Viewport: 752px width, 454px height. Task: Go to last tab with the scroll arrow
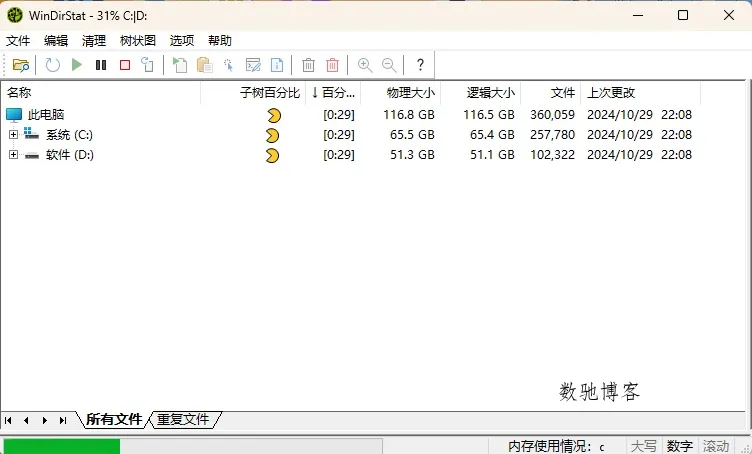pos(63,420)
